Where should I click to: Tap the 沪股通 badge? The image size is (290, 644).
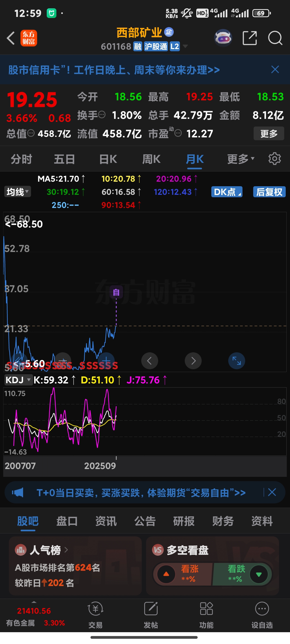156,46
